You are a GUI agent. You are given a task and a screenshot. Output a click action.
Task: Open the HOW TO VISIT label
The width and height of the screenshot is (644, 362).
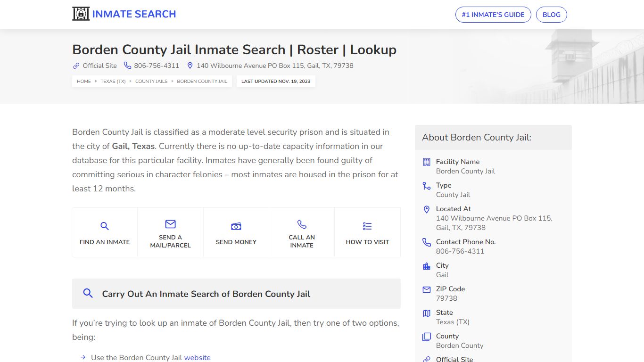[367, 242]
